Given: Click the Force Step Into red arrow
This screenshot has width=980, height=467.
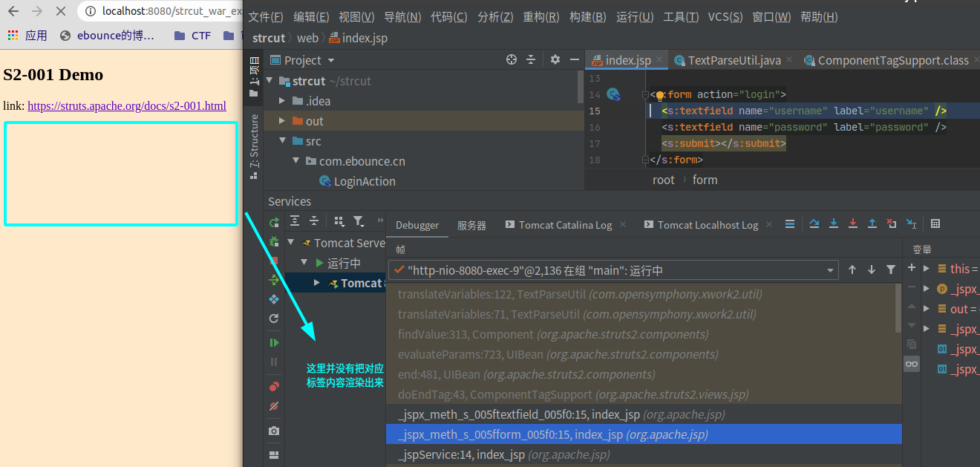Looking at the screenshot, I should tap(853, 223).
